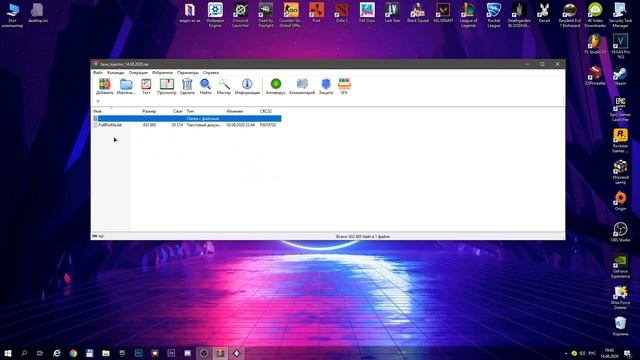Open the Recycle Bin (Корзина) icon
640x360 pixels.
pyautogui.click(x=620, y=326)
